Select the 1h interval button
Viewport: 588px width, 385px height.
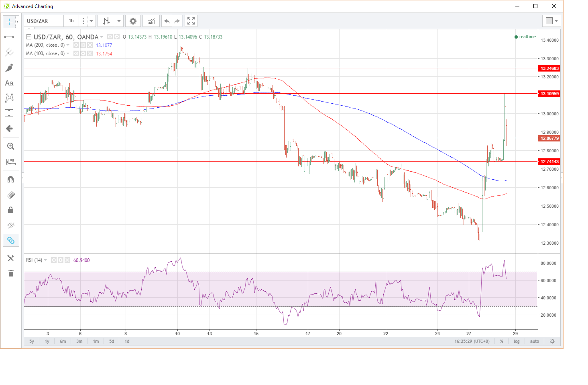pyautogui.click(x=71, y=21)
